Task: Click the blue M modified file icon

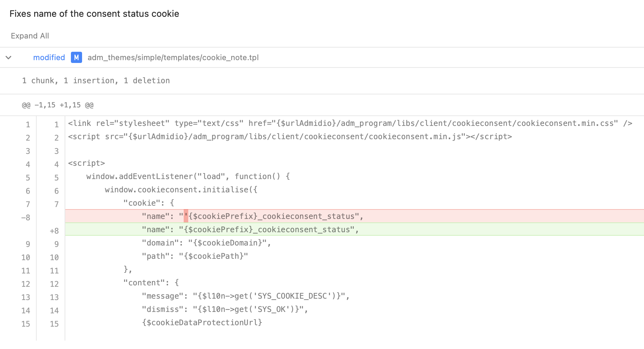Action: coord(76,57)
